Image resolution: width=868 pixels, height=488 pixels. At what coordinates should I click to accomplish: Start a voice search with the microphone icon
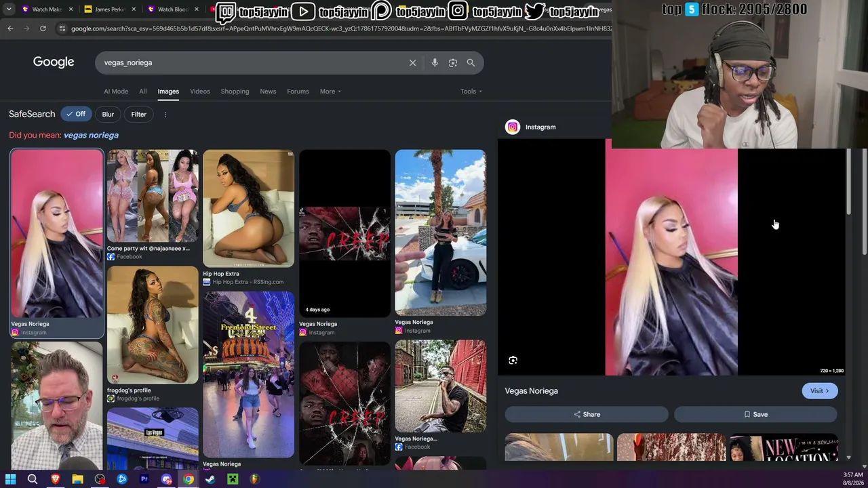click(435, 62)
